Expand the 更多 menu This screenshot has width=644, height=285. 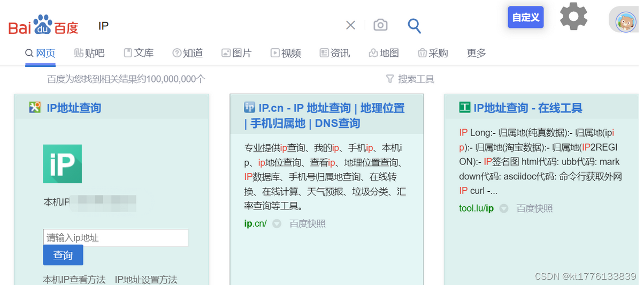[476, 53]
